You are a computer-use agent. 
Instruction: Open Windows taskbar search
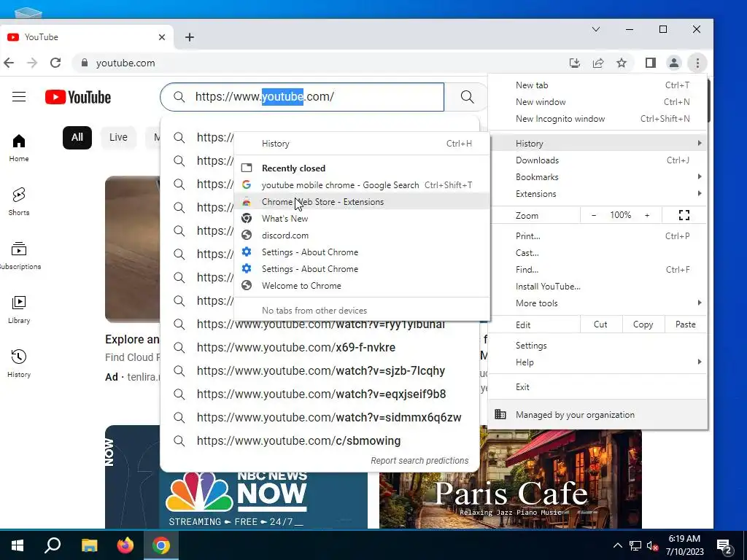pos(53,545)
